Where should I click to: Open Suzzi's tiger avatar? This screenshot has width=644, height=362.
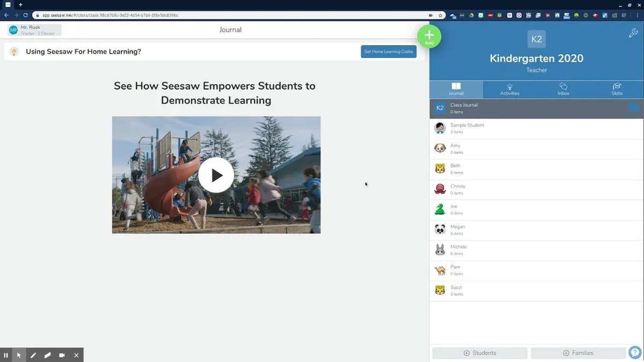tap(440, 290)
